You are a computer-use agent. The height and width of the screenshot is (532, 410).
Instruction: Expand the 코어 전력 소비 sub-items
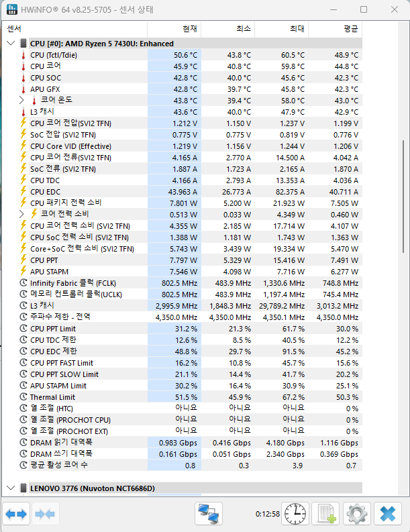click(x=21, y=215)
